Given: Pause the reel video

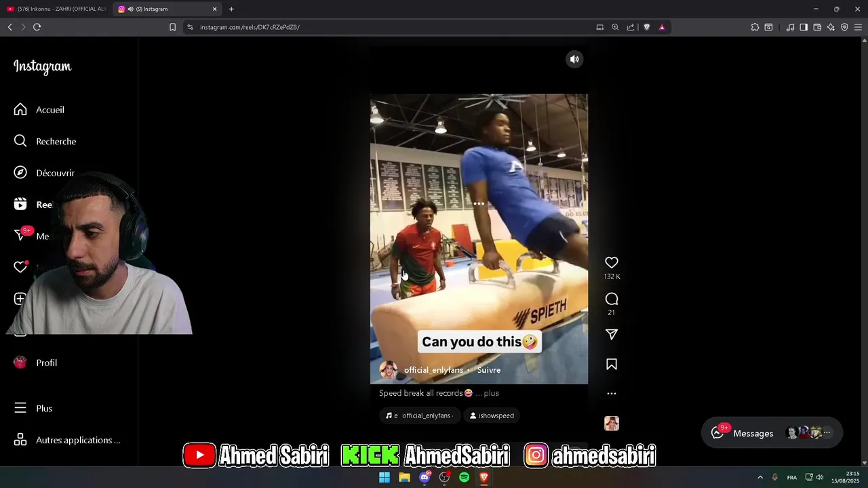Looking at the screenshot, I should point(479,239).
